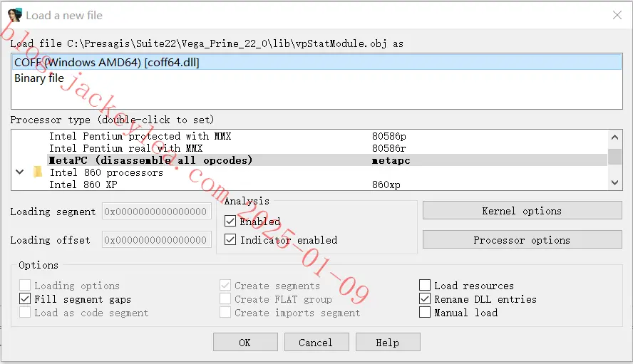633x364 pixels.
Task: Click the Intel 860 processors folder icon
Action: (38, 172)
